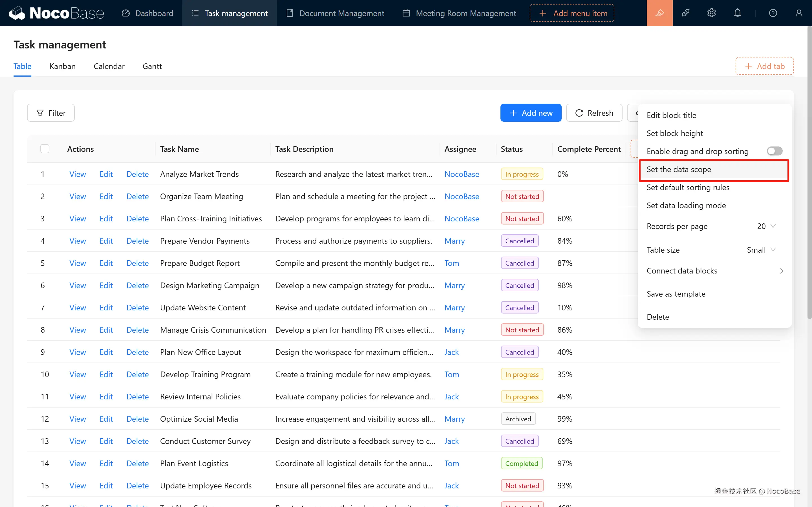Check the select-all header checkbox
812x507 pixels.
coord(45,149)
